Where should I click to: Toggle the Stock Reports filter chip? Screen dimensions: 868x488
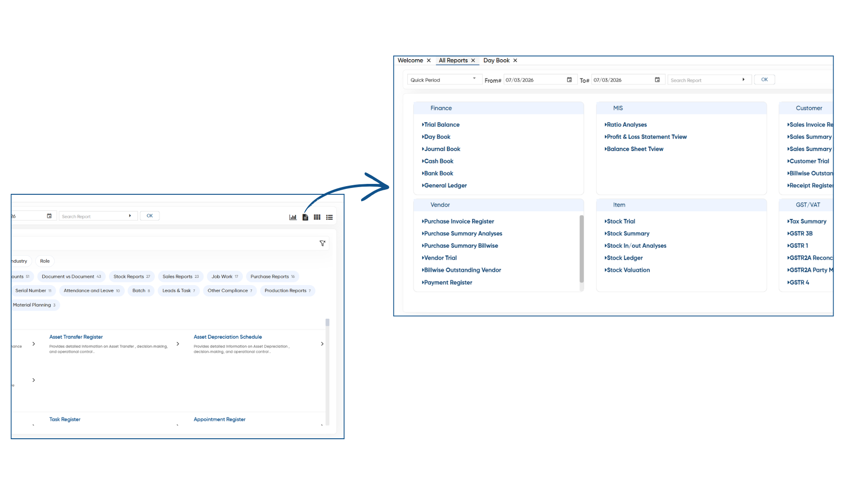click(132, 277)
